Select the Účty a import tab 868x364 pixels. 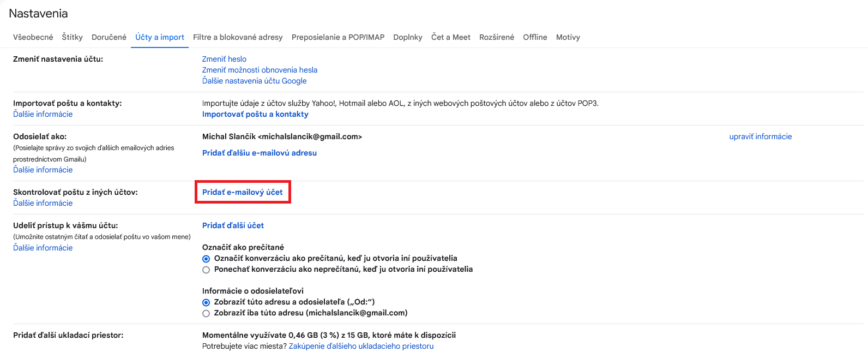(160, 37)
